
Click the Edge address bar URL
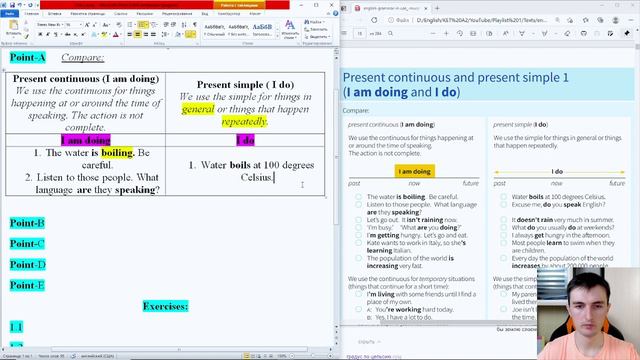[482, 20]
